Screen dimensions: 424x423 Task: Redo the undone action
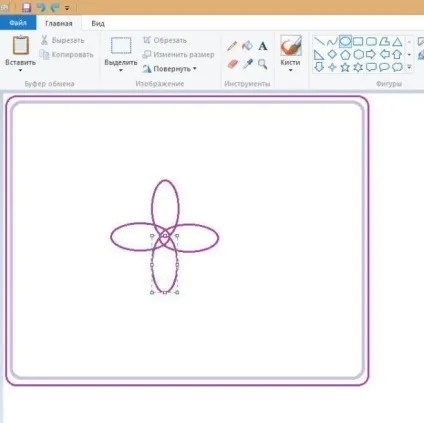(55, 7)
